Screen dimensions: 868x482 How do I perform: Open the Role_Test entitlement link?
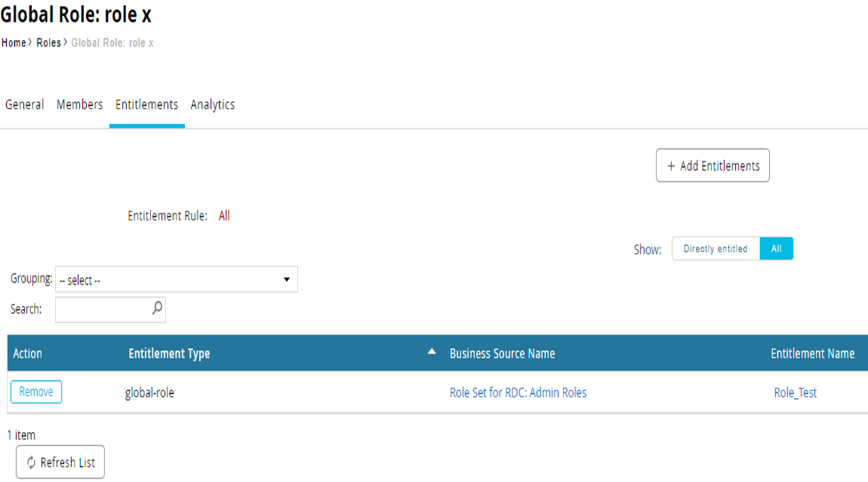point(795,393)
